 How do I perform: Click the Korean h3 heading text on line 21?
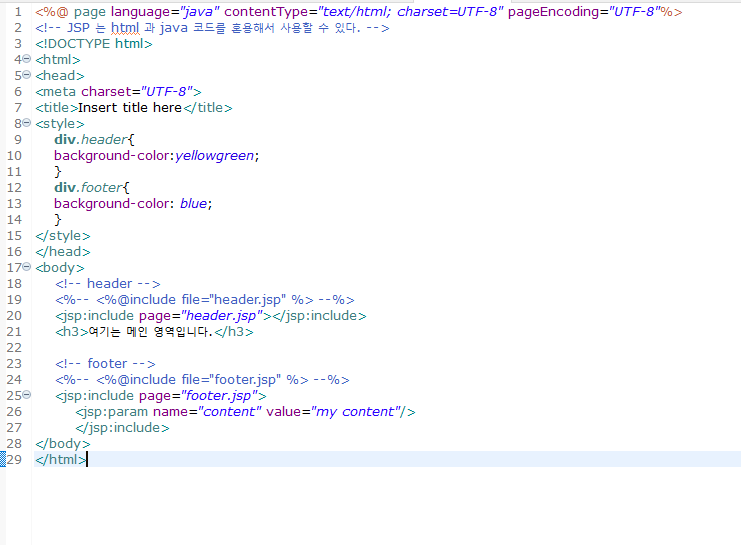151,332
